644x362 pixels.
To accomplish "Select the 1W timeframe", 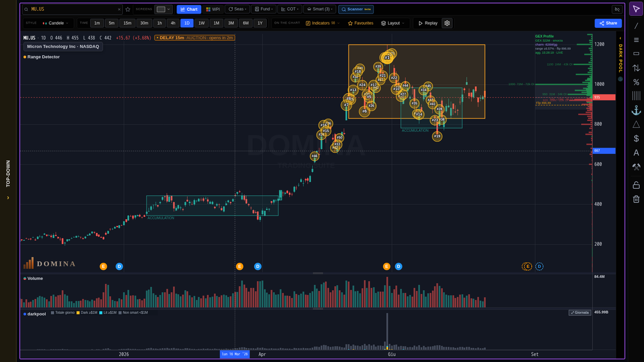I will (201, 23).
